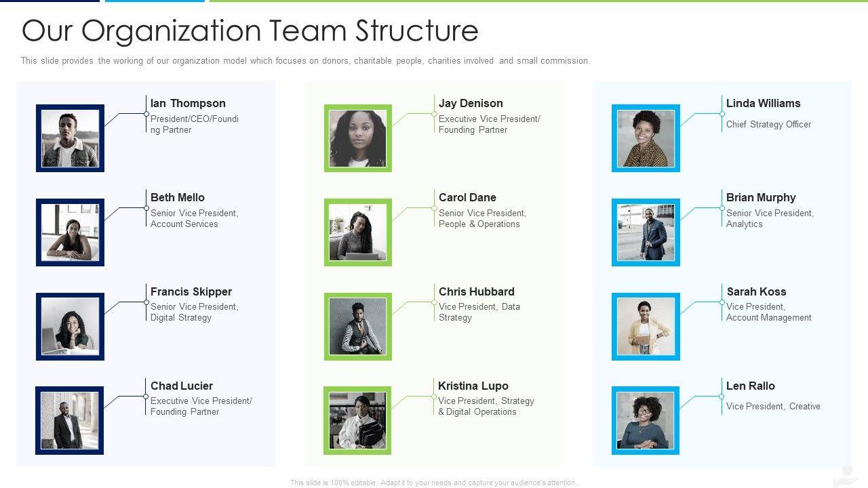The height and width of the screenshot is (488, 868).
Task: Pick Francis Skipper's photo thumbnail
Action: 70,327
